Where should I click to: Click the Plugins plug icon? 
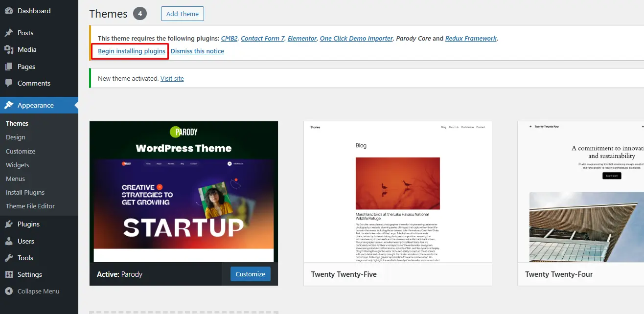(9, 224)
